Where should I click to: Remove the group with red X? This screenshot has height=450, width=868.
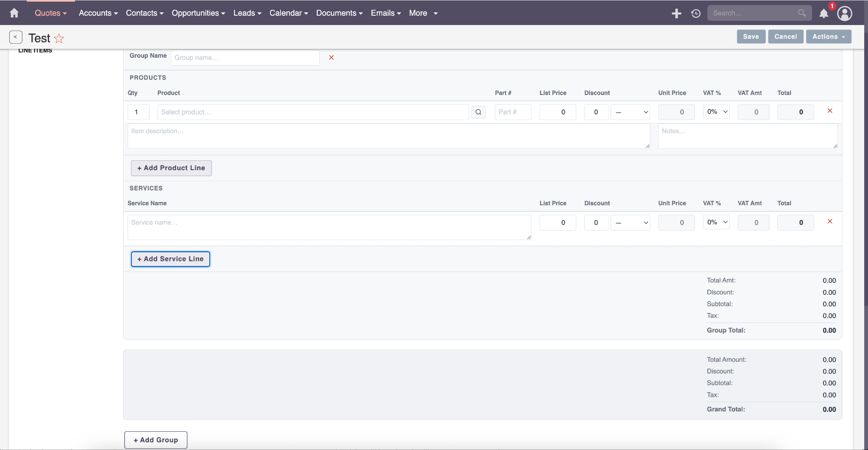click(331, 58)
